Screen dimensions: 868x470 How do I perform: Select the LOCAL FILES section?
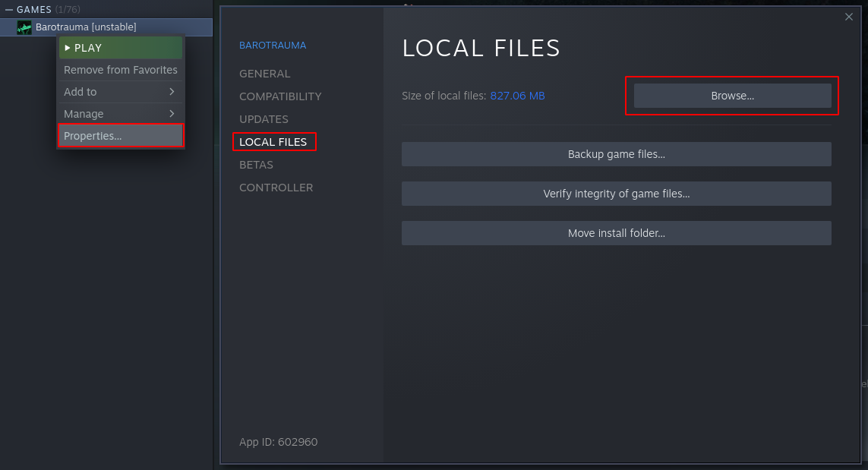point(273,142)
